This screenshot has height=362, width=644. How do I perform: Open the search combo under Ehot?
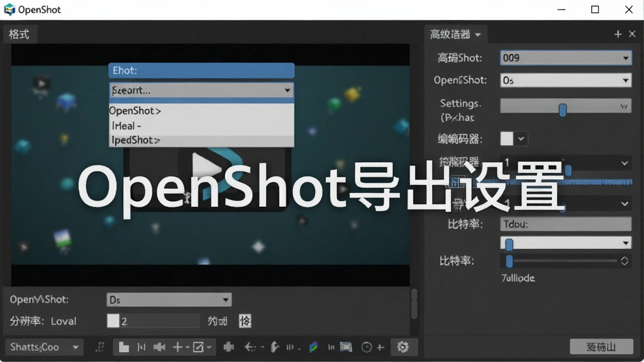201,90
